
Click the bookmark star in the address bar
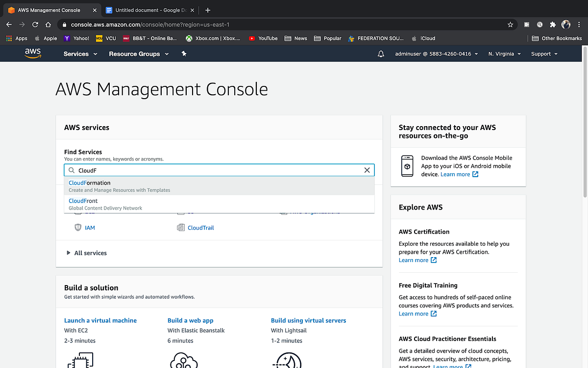point(510,25)
